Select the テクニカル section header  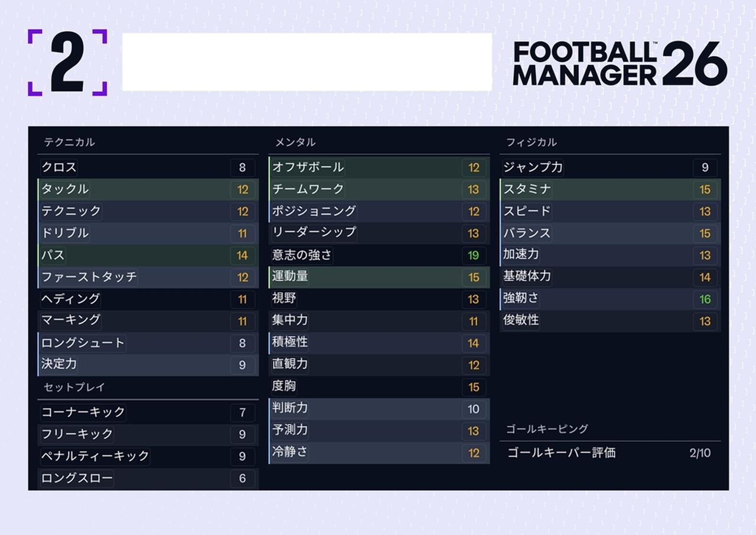tap(69, 142)
